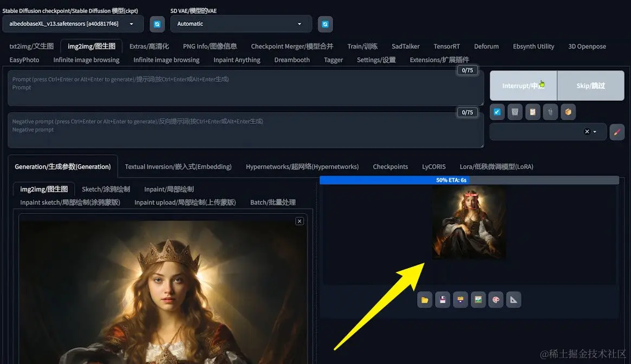
Task: Open the LyCORIS tab
Action: pyautogui.click(x=433, y=167)
